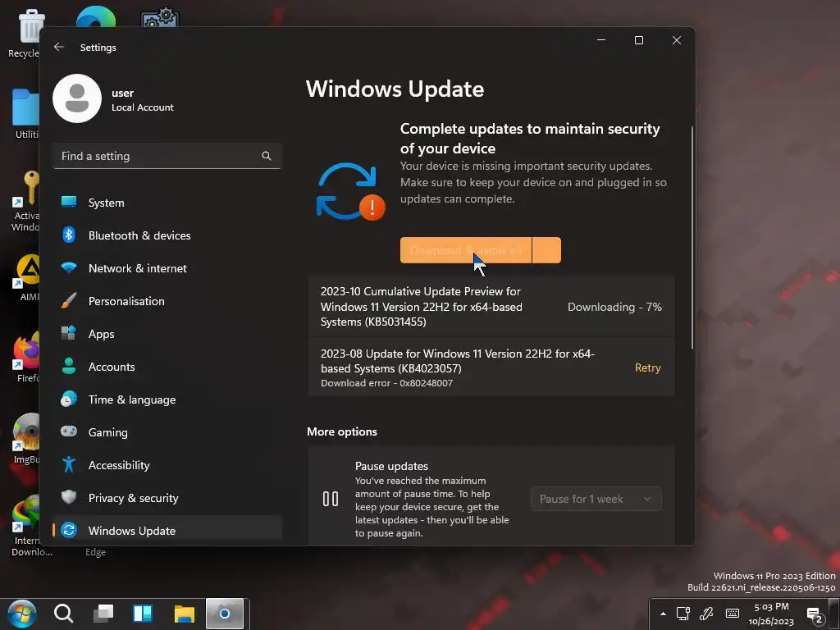The height and width of the screenshot is (630, 840).
Task: Open notification center with badge 2
Action: coord(815,615)
